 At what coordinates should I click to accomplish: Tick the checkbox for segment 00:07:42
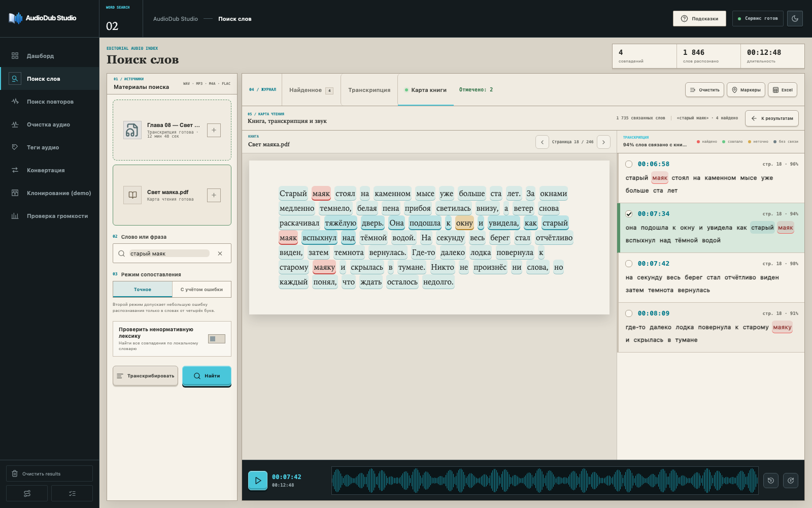coord(629,264)
